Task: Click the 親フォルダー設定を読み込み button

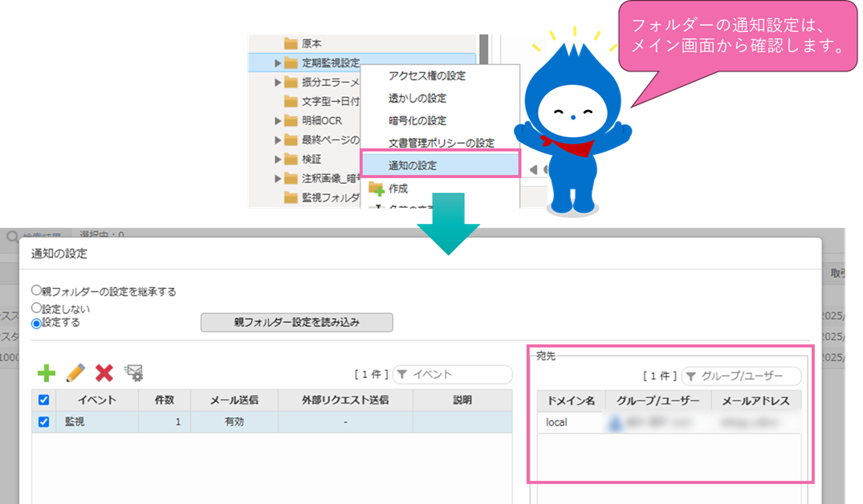Action: [296, 322]
